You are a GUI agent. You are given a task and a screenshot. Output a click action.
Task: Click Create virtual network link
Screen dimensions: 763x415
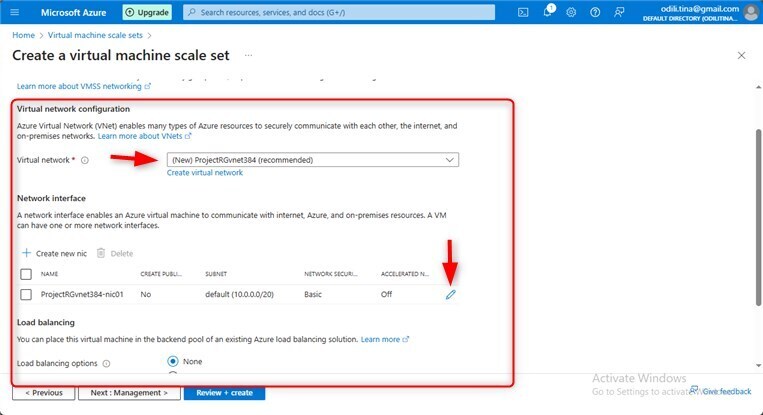tap(205, 173)
